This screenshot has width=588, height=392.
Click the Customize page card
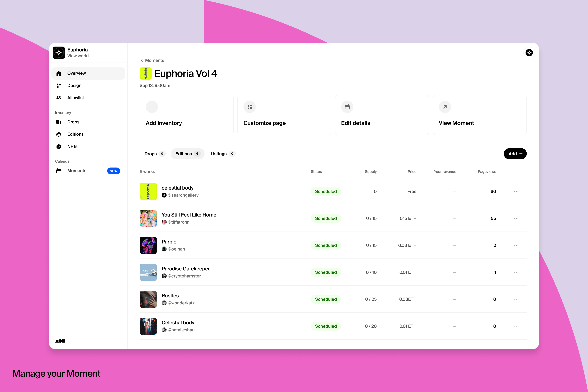click(x=284, y=115)
